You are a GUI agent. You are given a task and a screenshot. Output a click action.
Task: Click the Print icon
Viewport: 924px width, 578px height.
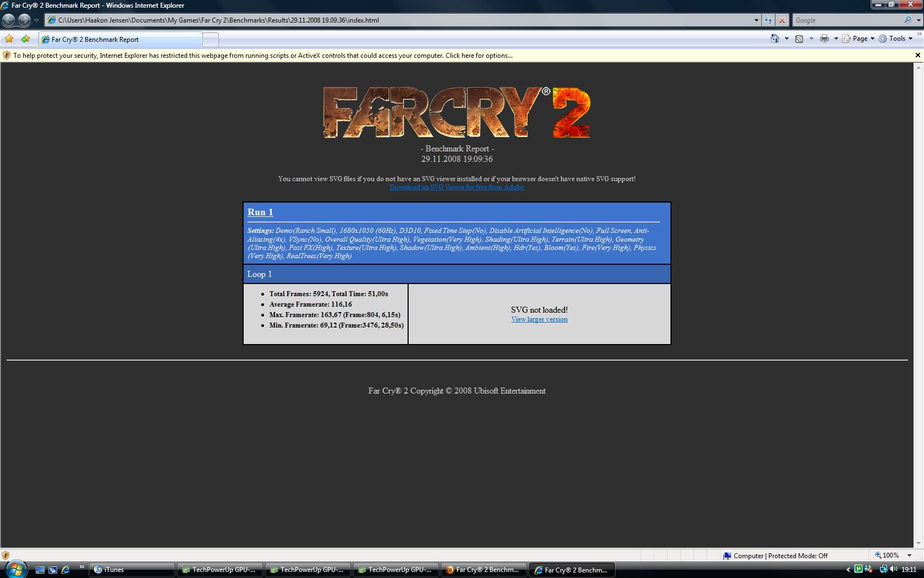click(824, 39)
